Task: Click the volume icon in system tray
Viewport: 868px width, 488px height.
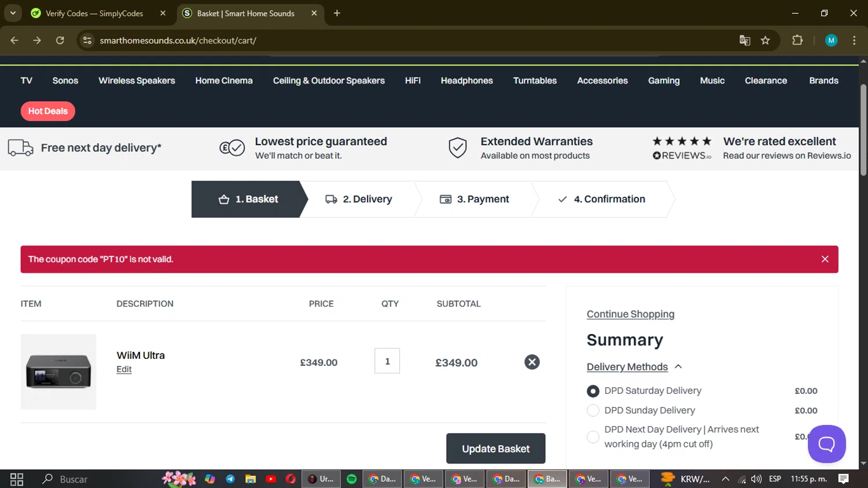Action: coord(756,479)
